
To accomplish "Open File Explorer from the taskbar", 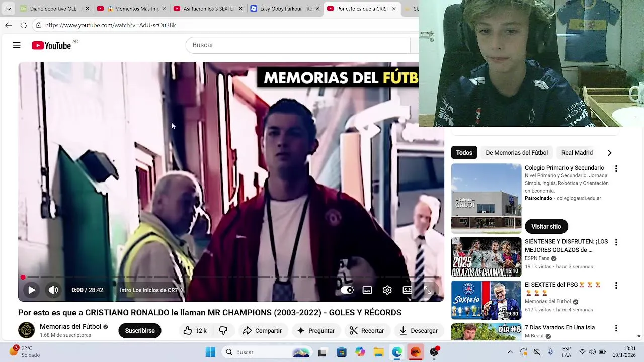I will (378, 352).
